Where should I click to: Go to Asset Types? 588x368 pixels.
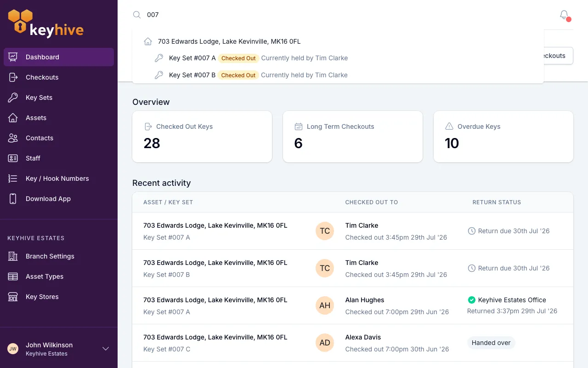pyautogui.click(x=59, y=276)
